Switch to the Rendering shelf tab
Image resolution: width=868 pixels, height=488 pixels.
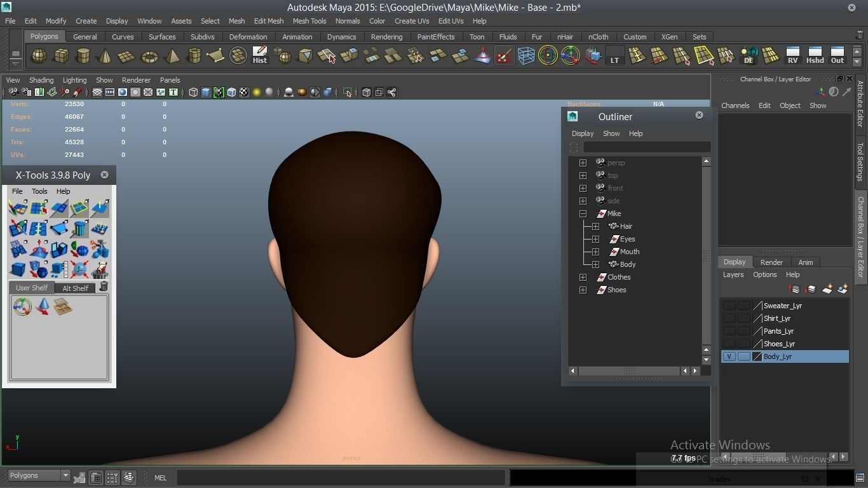(x=386, y=37)
